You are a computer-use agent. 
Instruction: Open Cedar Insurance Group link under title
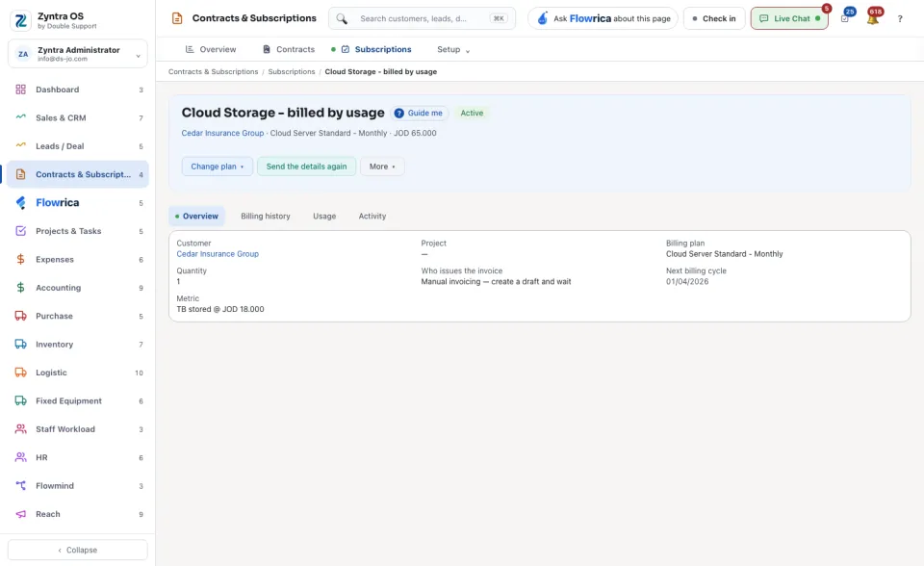click(x=222, y=133)
